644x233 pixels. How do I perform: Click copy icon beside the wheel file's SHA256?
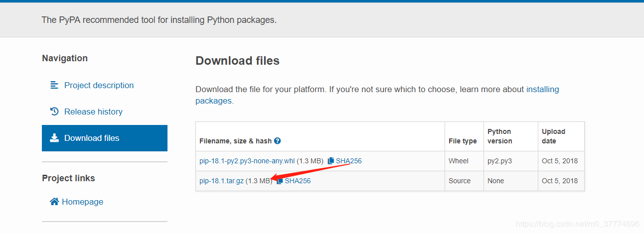tap(330, 161)
